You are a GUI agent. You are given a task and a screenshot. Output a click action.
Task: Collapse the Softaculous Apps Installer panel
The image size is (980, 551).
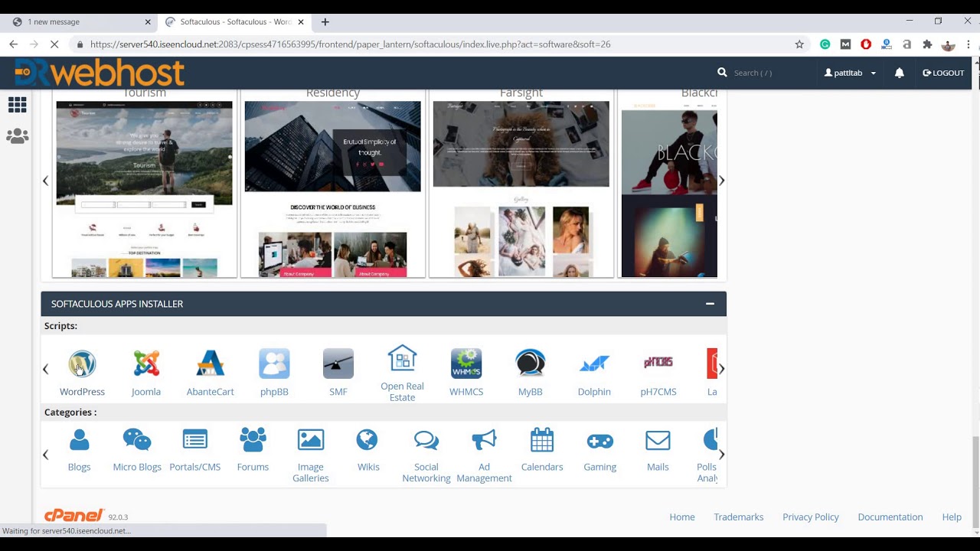tap(710, 304)
